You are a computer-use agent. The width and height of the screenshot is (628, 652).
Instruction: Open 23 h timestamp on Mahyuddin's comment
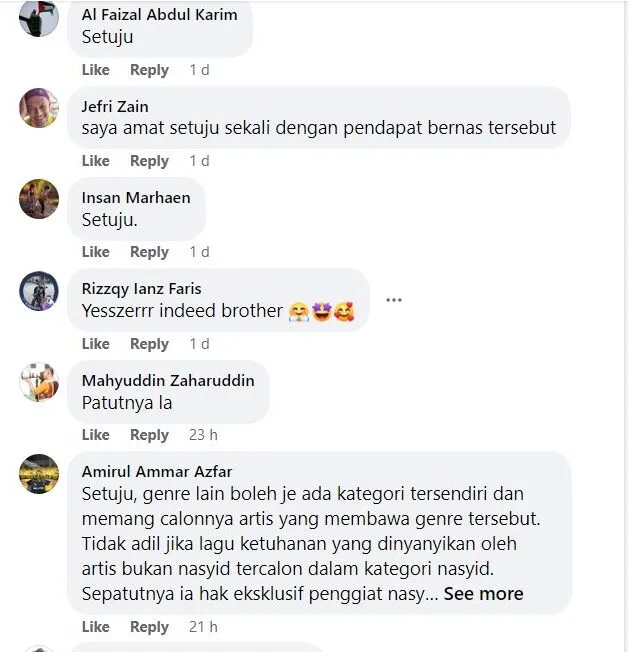[x=203, y=435]
